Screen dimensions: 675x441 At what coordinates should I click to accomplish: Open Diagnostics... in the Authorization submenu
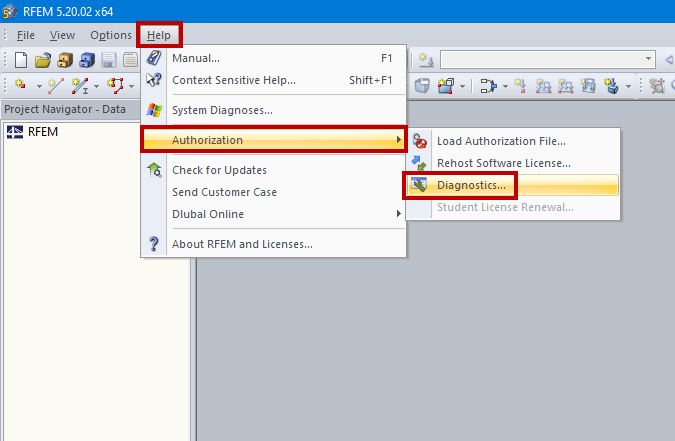coord(513,185)
